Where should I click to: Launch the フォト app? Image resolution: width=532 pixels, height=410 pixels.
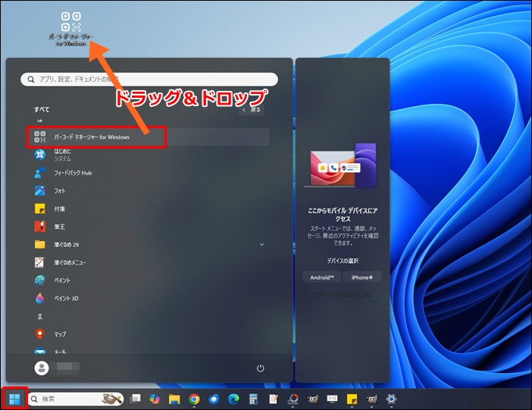[149, 191]
